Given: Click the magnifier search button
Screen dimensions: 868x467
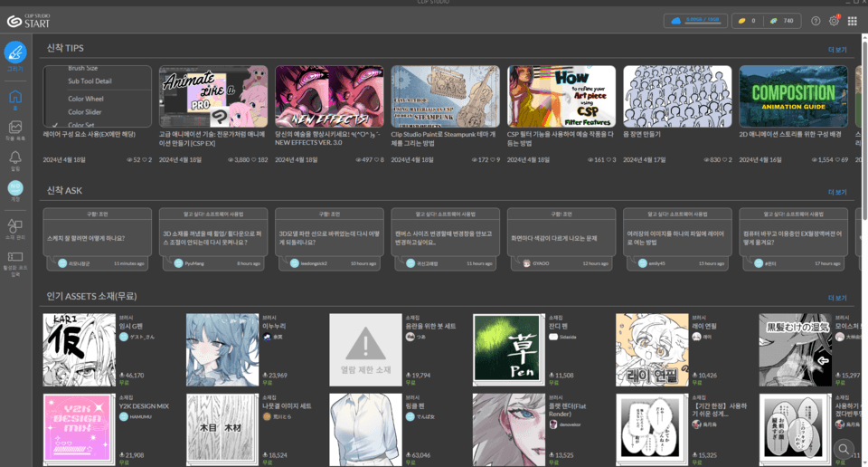Looking at the screenshot, I should click(844, 449).
